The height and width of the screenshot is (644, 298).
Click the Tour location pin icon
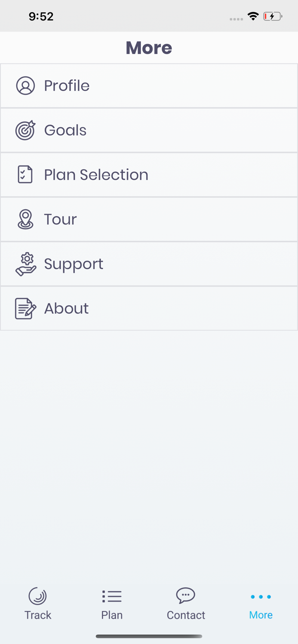point(26,219)
